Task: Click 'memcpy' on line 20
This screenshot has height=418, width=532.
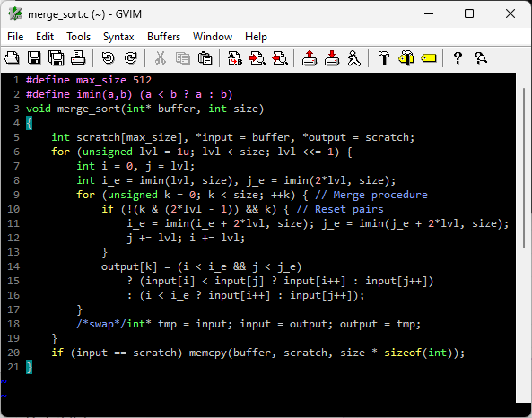Action: coord(207,353)
